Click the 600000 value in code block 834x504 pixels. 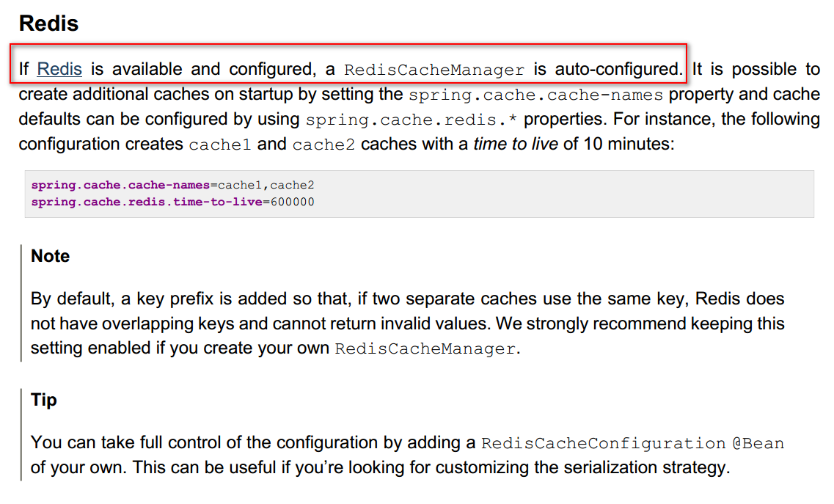tap(292, 201)
